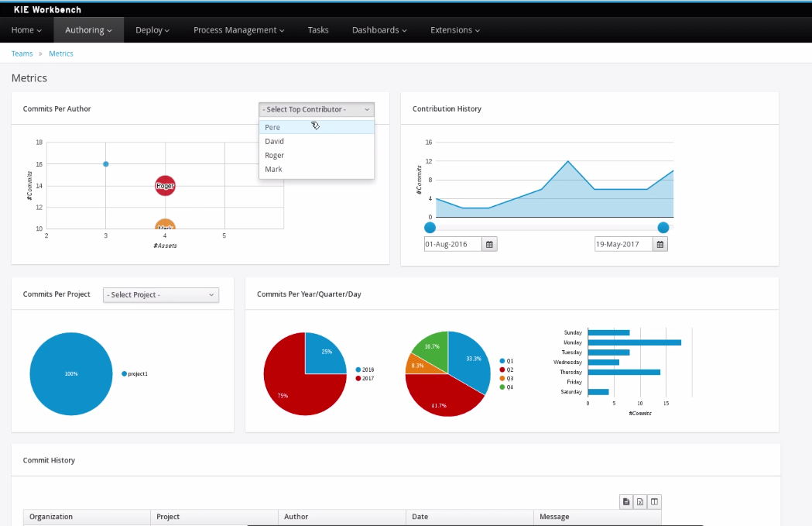Choose David from the contributor list
Screen dimensions: 812x526
pyautogui.click(x=275, y=142)
